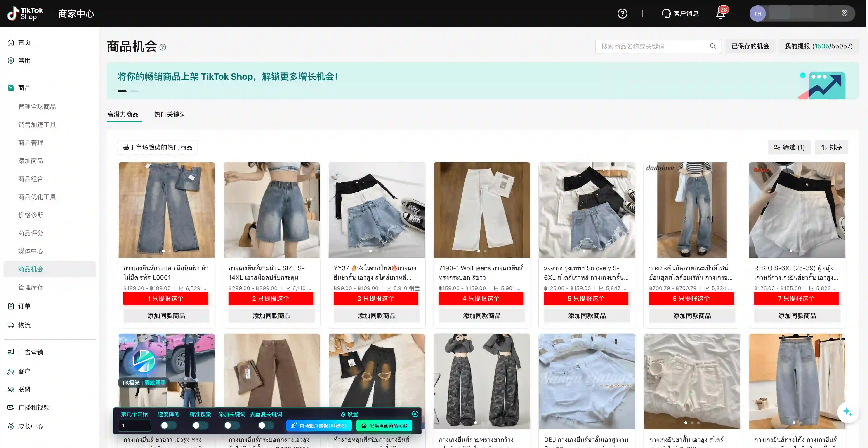Toggle the 去重复关键词 switch
868x448 pixels.
tap(266, 425)
